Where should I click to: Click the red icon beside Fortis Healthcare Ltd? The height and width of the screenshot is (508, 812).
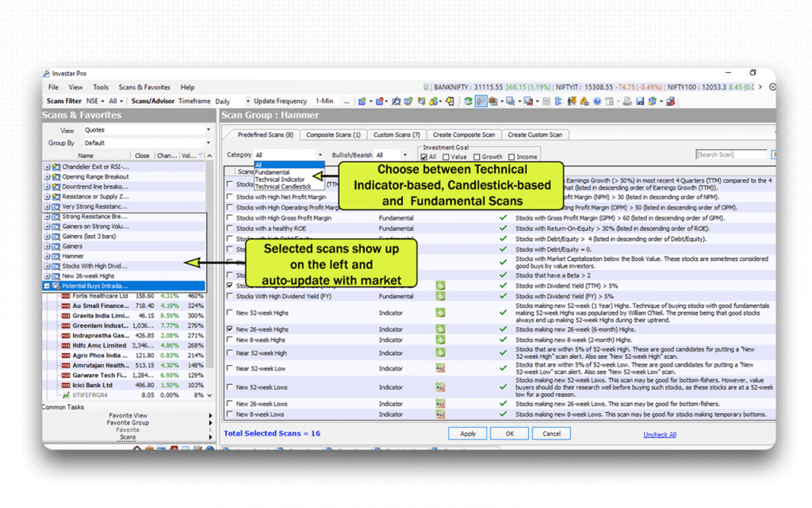[66, 296]
